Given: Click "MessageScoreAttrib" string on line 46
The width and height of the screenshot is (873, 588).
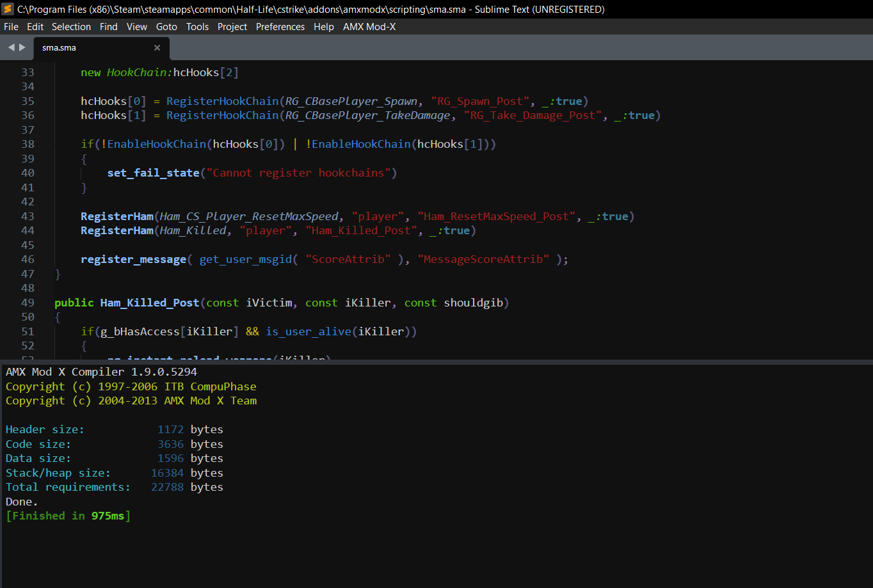Looking at the screenshot, I should coord(483,259).
